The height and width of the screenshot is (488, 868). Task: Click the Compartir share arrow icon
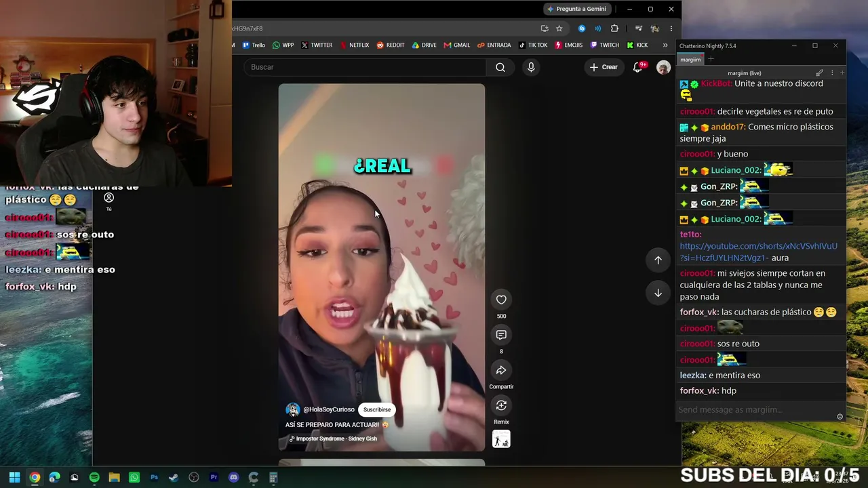coord(501,370)
